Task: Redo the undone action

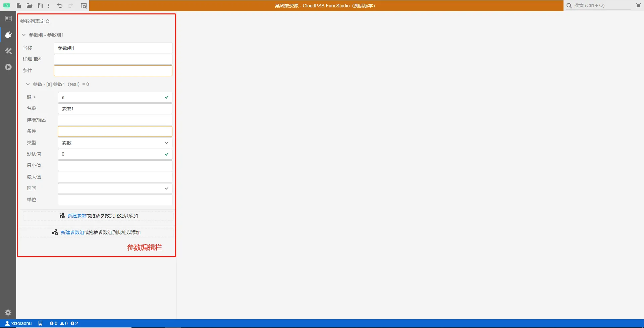Action: tap(70, 6)
